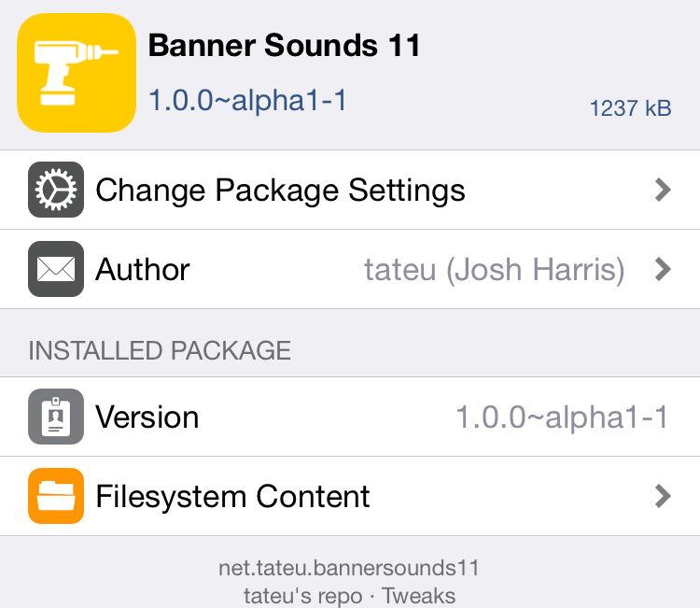This screenshot has width=700, height=608.
Task: Tap the ID badge icon beside Version
Action: tap(56, 417)
